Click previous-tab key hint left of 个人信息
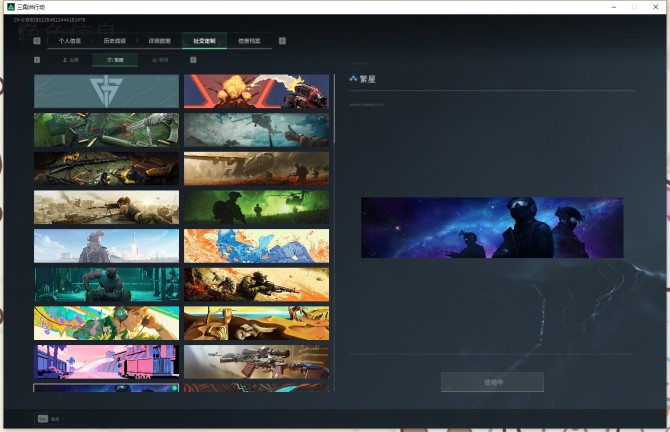The height and width of the screenshot is (432, 670). (x=37, y=41)
